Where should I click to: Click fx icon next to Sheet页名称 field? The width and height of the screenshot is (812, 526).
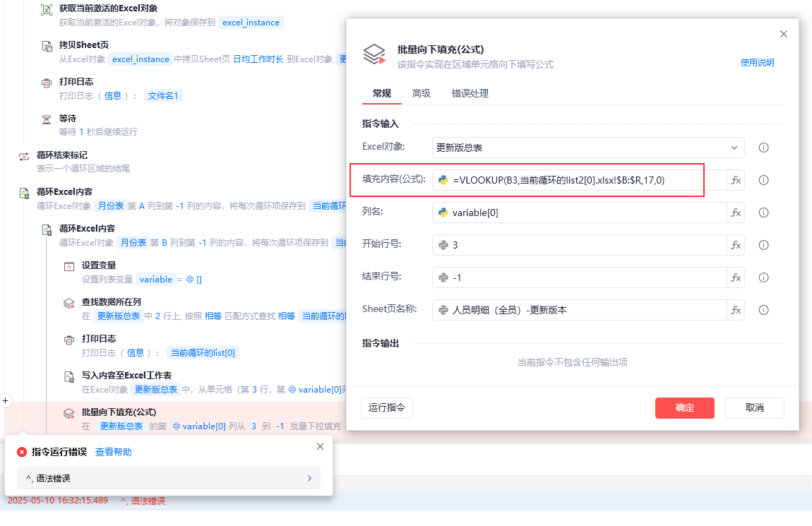736,310
